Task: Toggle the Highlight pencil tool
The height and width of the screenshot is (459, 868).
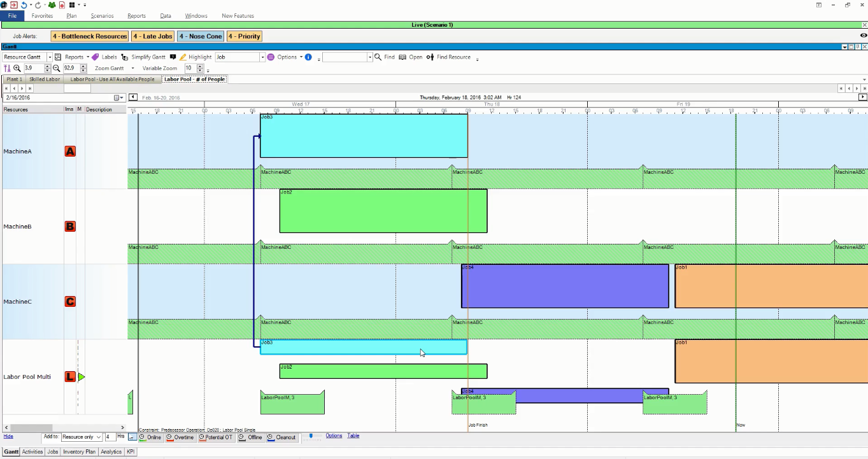Action: tap(183, 57)
